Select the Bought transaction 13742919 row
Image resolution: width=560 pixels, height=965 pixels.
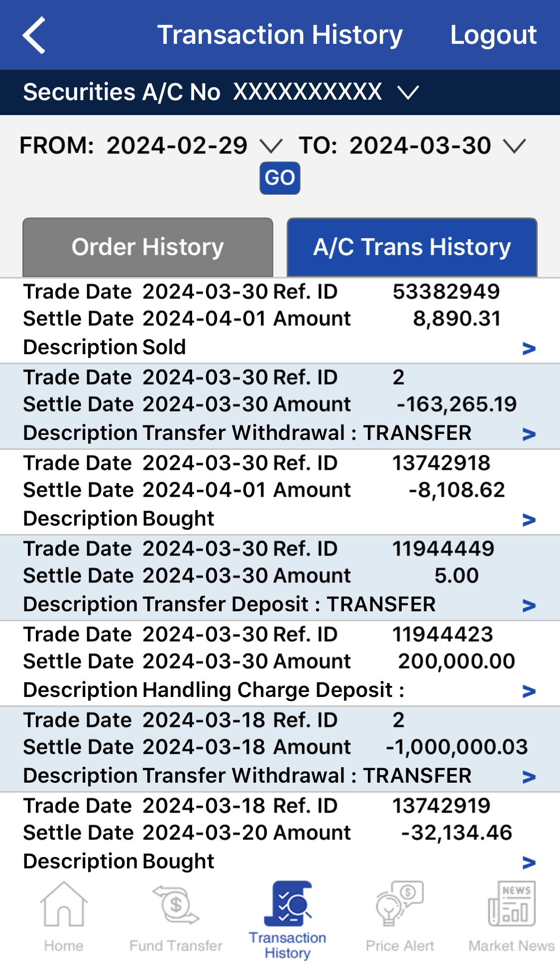point(269,833)
